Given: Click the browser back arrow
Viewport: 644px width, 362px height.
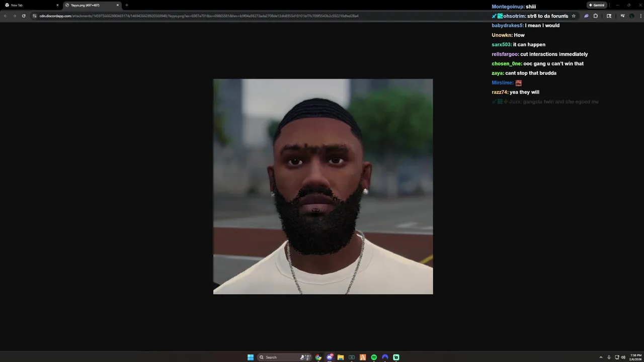Looking at the screenshot, I should pos(5,16).
